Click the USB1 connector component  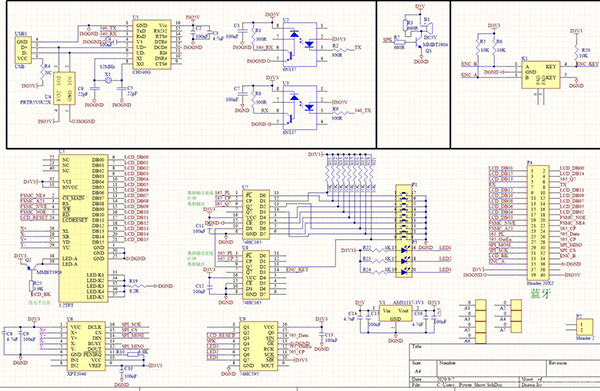point(22,50)
